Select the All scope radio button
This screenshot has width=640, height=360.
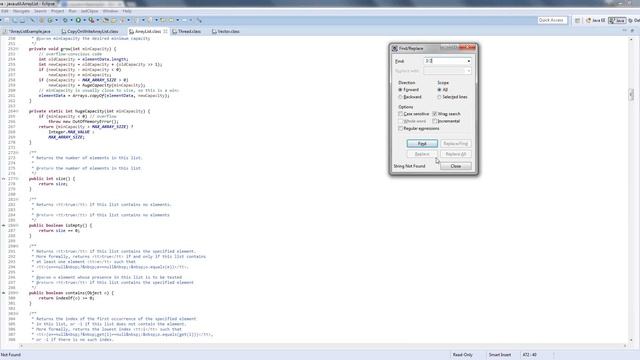[x=439, y=89]
